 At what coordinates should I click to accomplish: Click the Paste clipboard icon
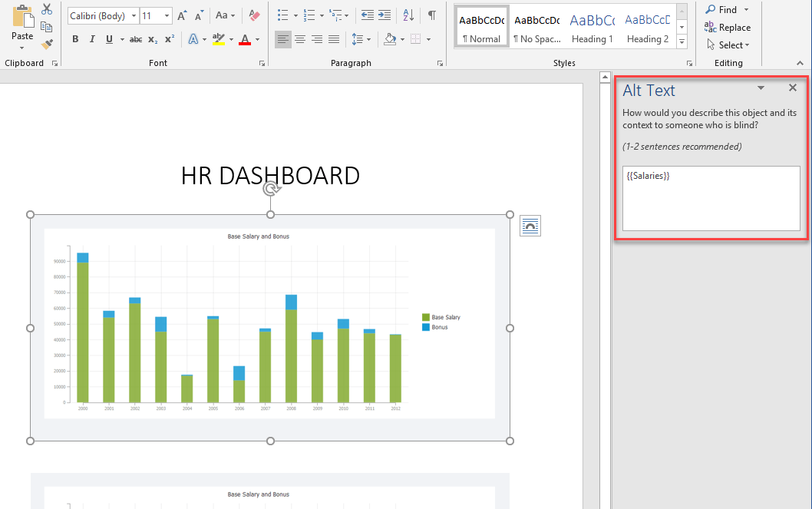[23, 17]
